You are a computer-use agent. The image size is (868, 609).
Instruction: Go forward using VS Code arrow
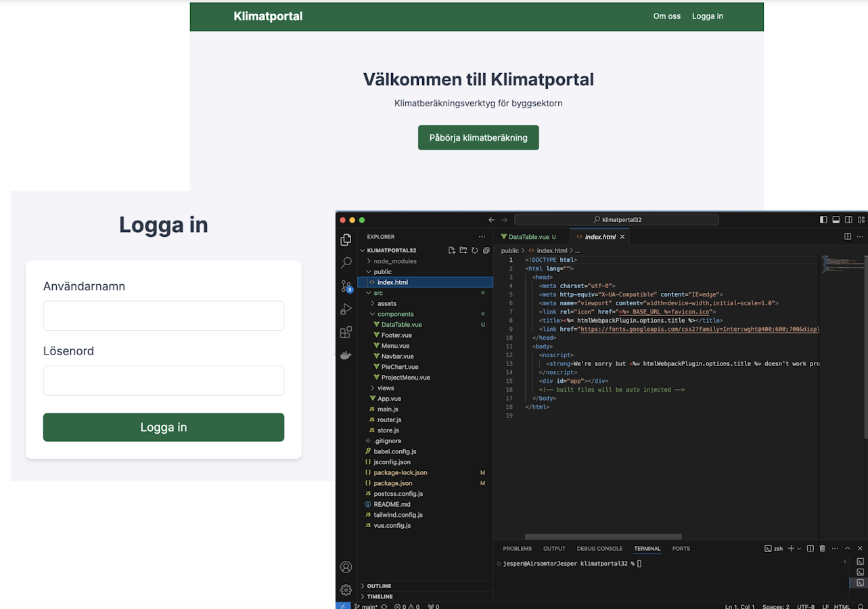tap(504, 220)
